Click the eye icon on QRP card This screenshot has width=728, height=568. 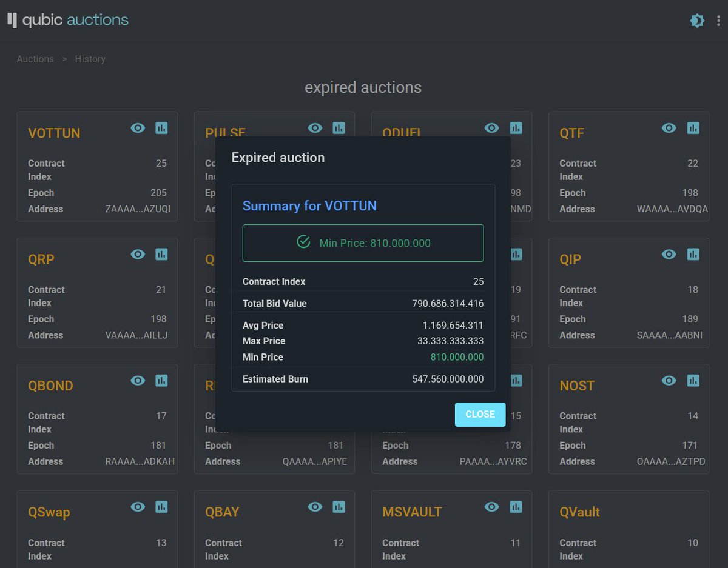(138, 254)
